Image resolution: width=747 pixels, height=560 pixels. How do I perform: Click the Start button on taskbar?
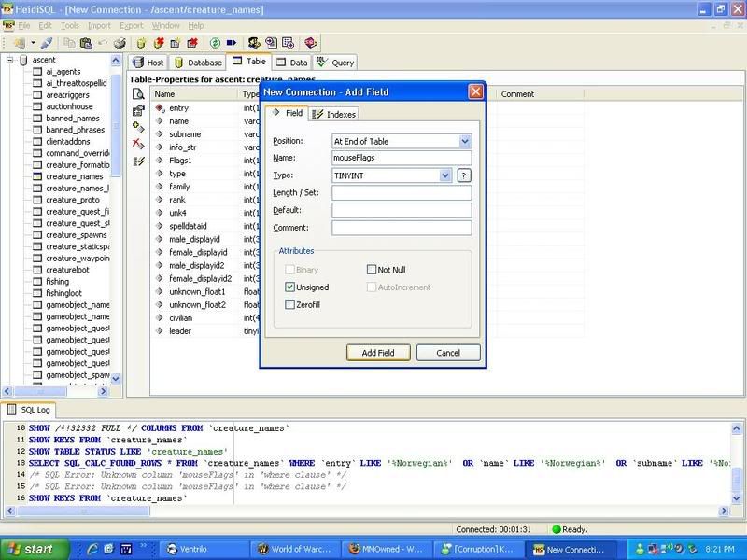click(35, 549)
